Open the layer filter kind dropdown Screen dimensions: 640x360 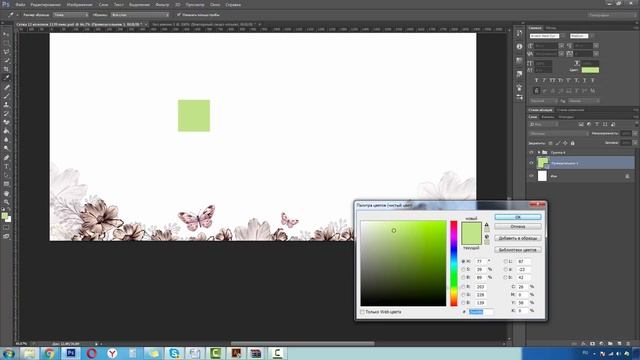tap(544, 124)
